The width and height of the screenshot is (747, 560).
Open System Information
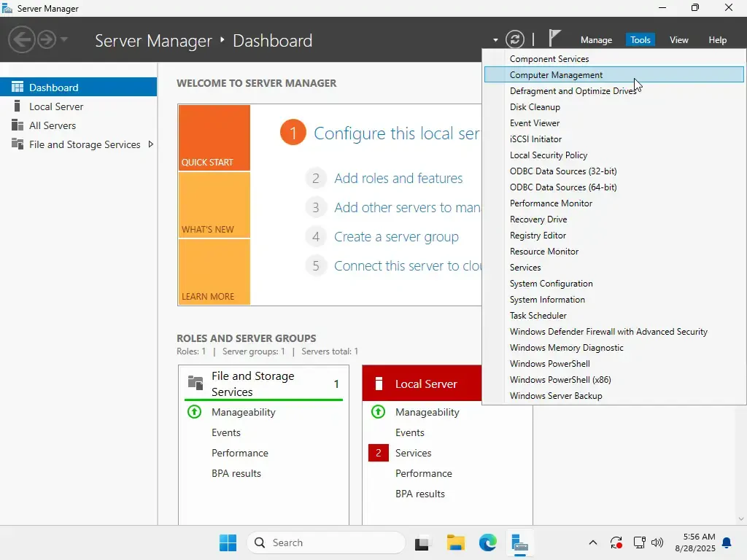pyautogui.click(x=614, y=299)
